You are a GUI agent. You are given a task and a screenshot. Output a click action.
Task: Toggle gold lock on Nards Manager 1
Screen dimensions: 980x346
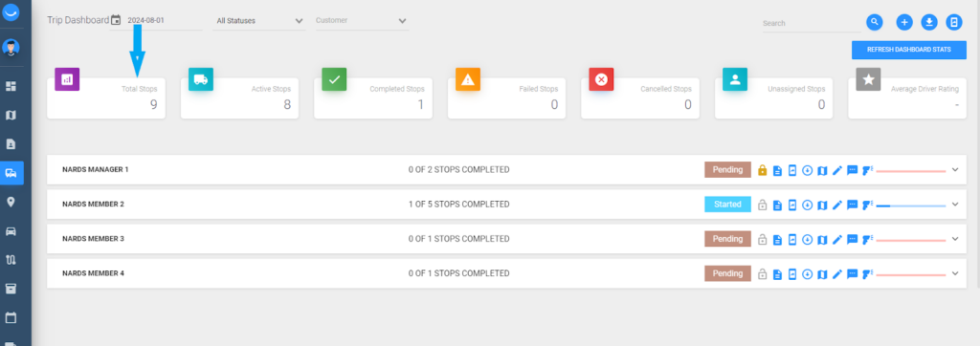(x=762, y=170)
